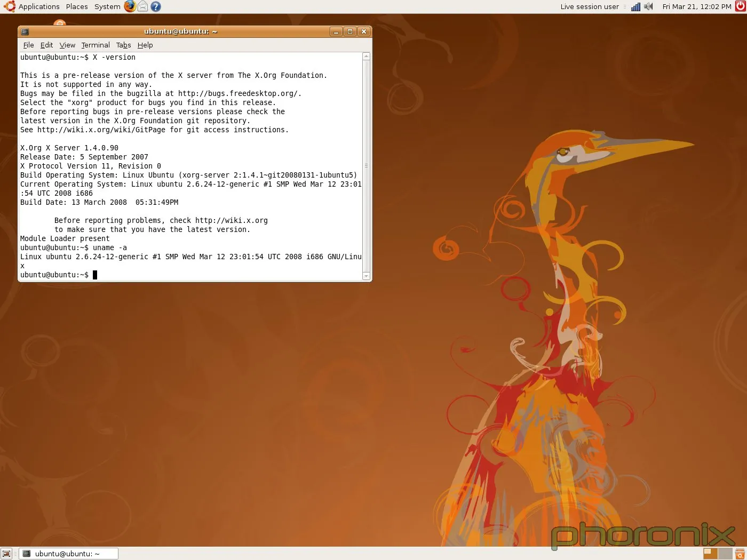Open the email client from the top panel

pyautogui.click(x=142, y=6)
